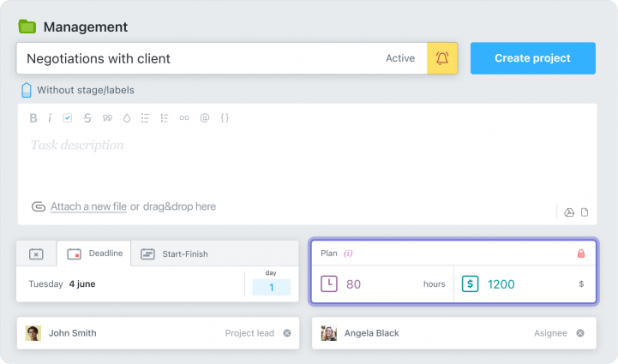Click the Attach a new file link
The width and height of the screenshot is (618, 364).
[88, 206]
